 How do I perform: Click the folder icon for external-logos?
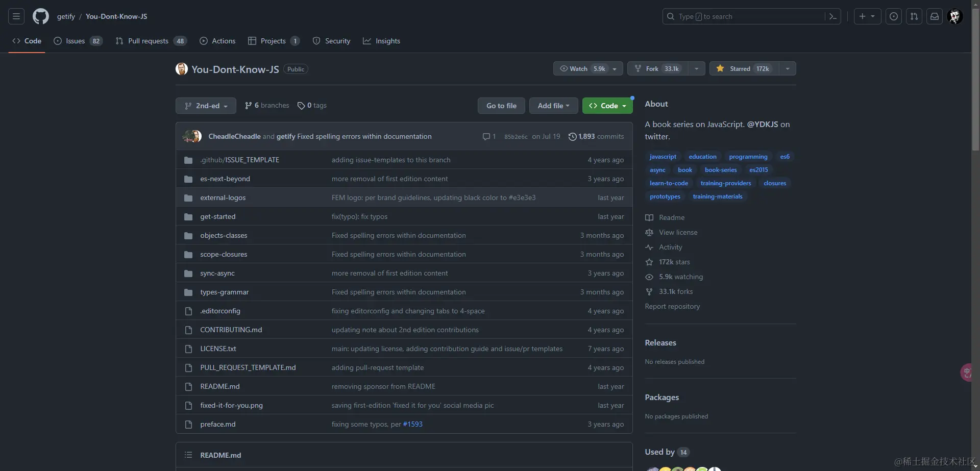tap(188, 198)
